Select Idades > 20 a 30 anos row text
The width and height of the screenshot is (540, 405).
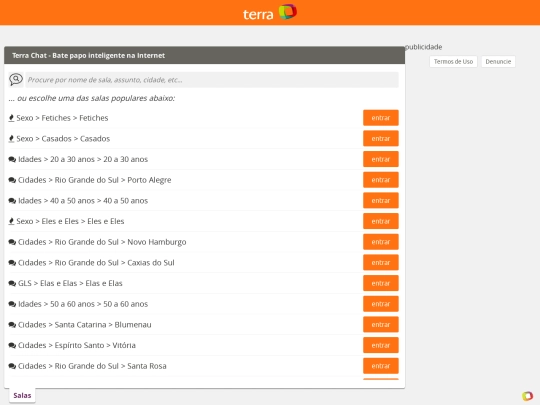[x=83, y=159]
